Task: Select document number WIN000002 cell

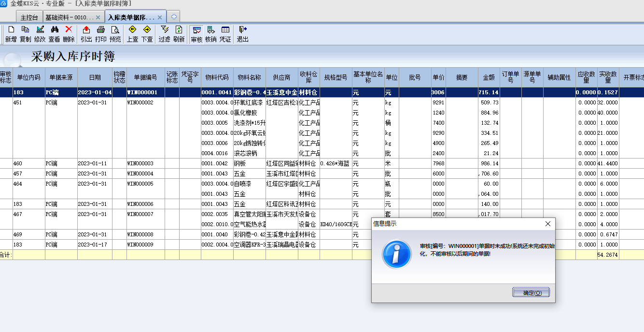Action: 146,102
